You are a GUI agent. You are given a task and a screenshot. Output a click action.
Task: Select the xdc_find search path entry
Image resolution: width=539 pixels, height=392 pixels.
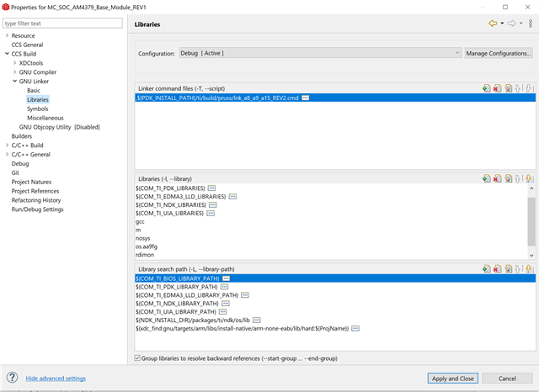click(x=242, y=329)
